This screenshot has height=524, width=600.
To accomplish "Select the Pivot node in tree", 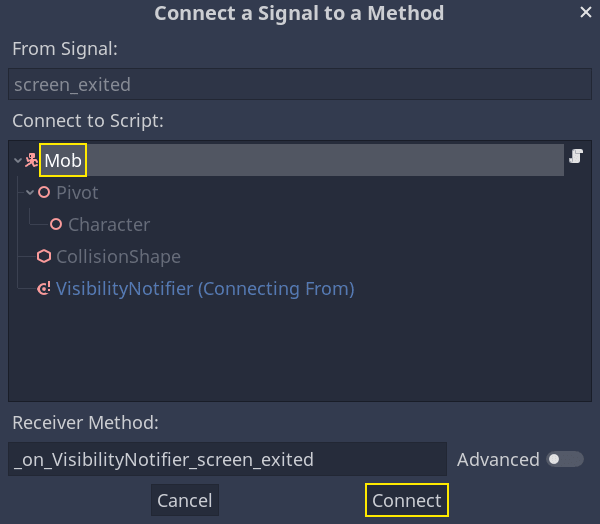I will tap(77, 192).
